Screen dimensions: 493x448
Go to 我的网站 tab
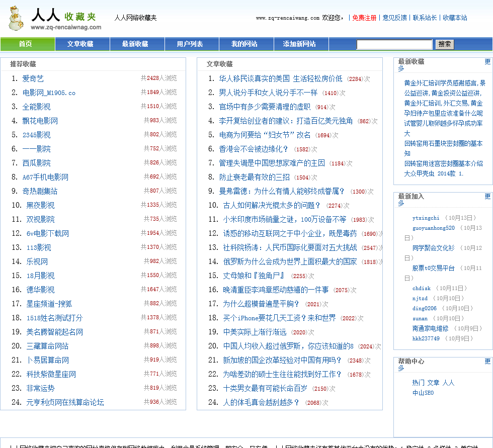pos(247,44)
